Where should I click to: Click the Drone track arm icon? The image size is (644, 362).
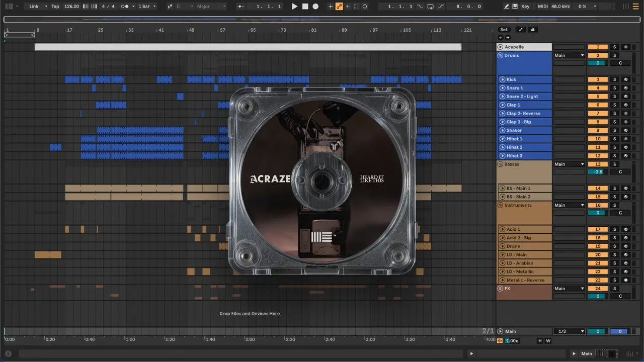click(625, 246)
